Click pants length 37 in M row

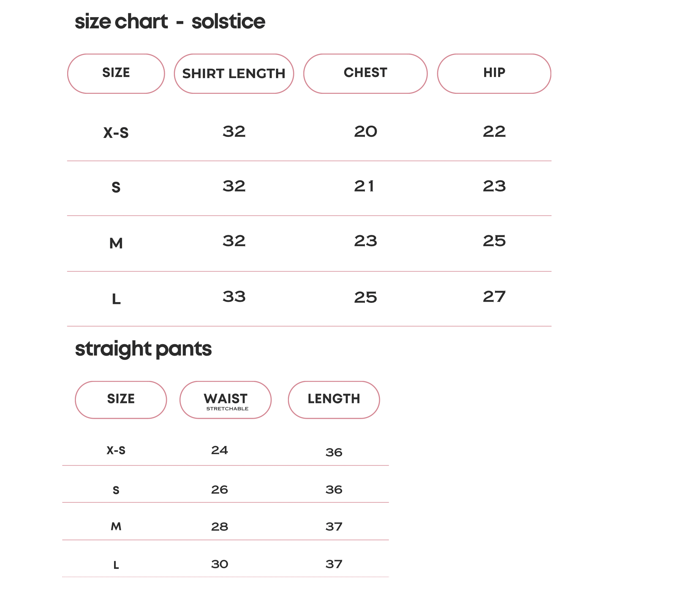coord(334,527)
